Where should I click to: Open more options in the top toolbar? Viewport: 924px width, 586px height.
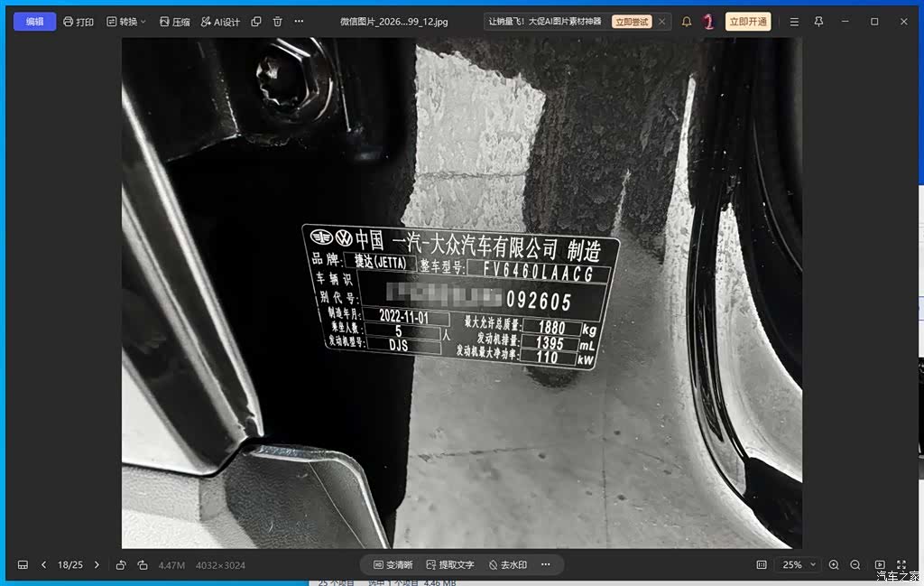(299, 22)
